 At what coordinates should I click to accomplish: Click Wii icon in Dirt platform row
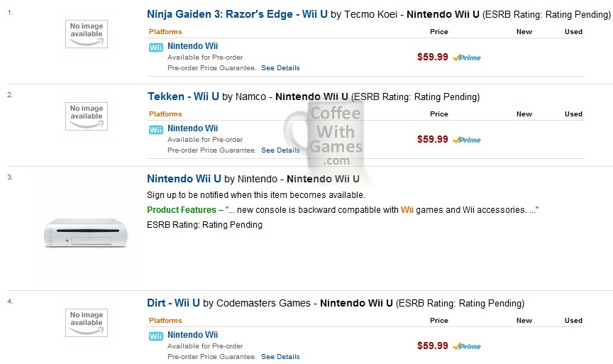coord(156,336)
